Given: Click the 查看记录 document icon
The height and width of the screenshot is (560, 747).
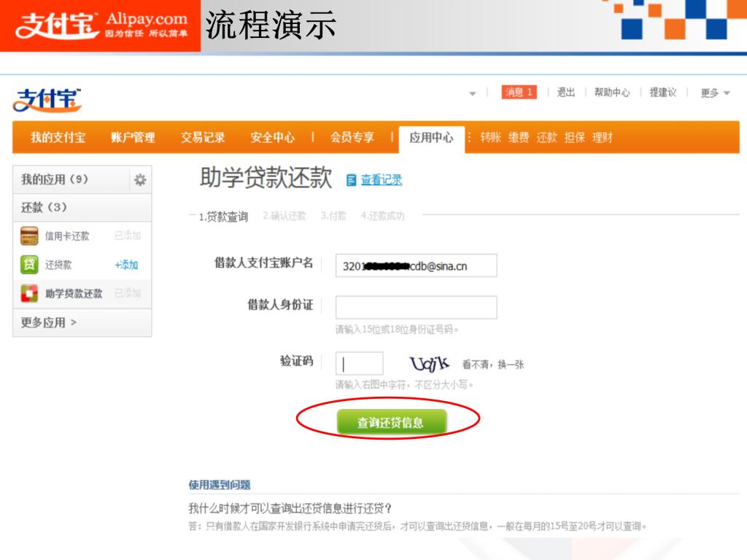Looking at the screenshot, I should 352,180.
